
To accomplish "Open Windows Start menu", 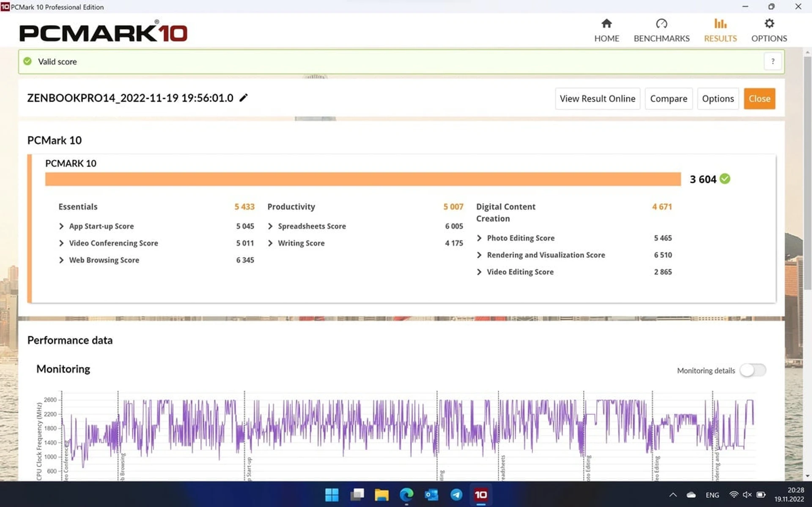I will click(332, 494).
